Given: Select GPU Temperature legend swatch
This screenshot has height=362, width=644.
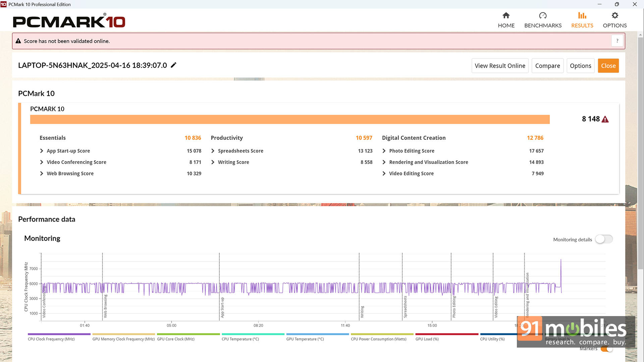Looking at the screenshot, I should click(x=318, y=334).
